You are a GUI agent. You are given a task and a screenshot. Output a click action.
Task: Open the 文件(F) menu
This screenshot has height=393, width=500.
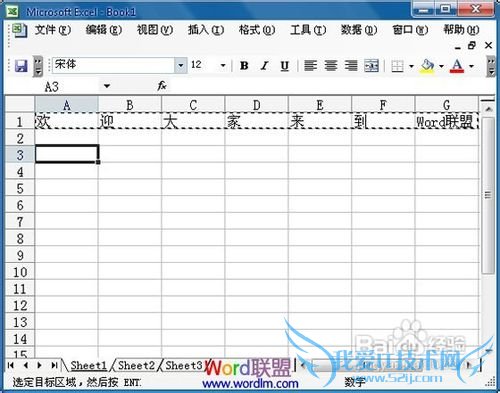(x=53, y=30)
